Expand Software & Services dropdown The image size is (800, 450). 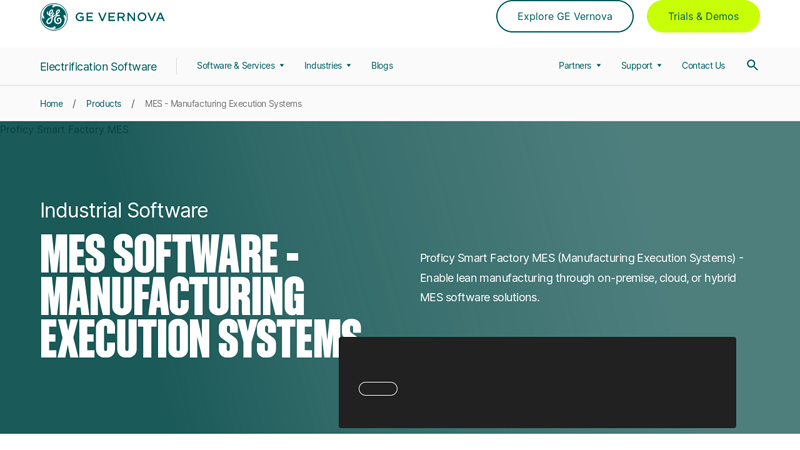(240, 66)
